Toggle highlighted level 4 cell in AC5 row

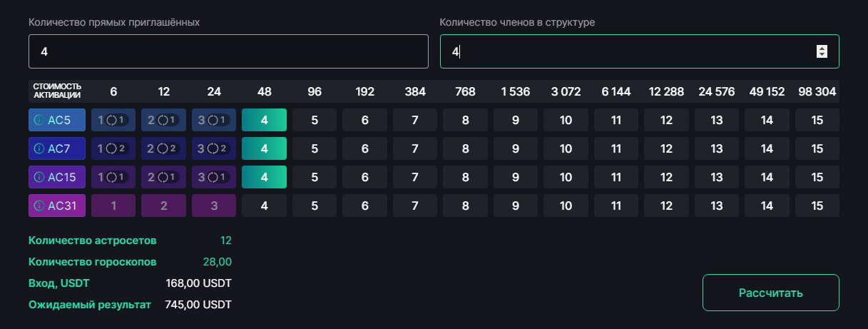265,121
